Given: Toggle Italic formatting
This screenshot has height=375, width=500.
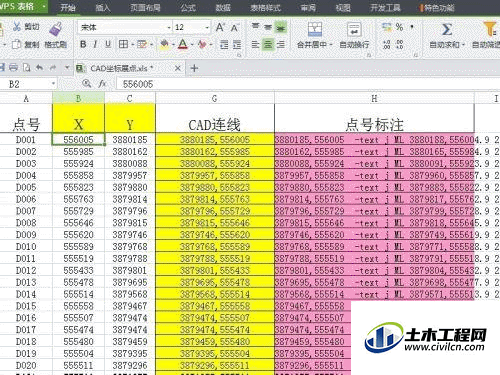Looking at the screenshot, I should [x=95, y=44].
